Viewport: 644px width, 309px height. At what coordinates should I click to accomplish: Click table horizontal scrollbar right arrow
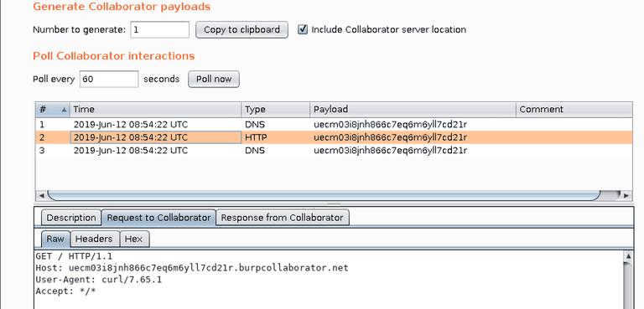click(626, 195)
